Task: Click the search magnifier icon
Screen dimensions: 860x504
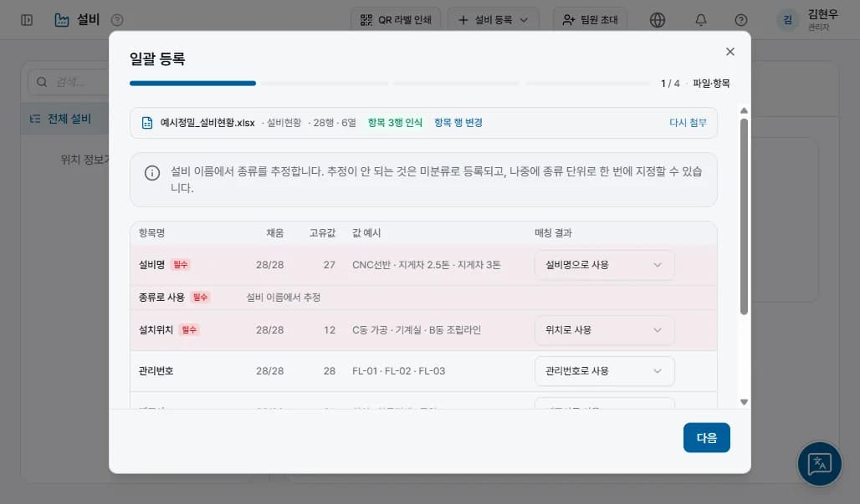Action: (x=42, y=82)
